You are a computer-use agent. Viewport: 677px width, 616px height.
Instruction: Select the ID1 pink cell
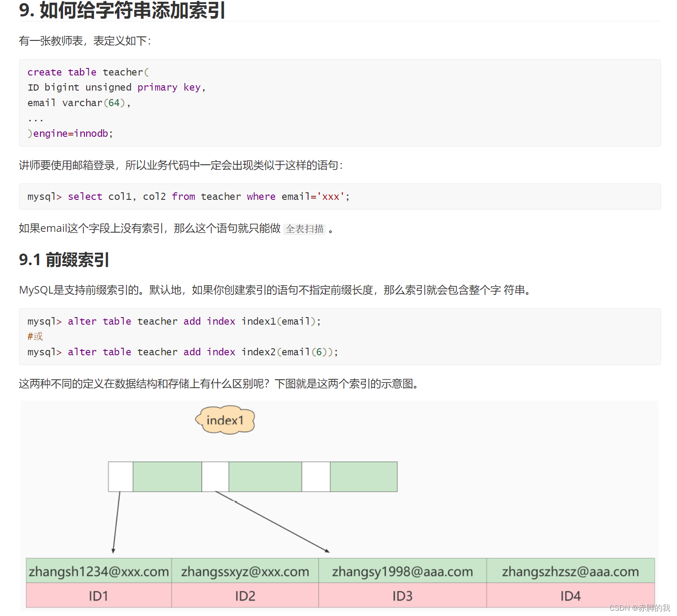click(98, 596)
